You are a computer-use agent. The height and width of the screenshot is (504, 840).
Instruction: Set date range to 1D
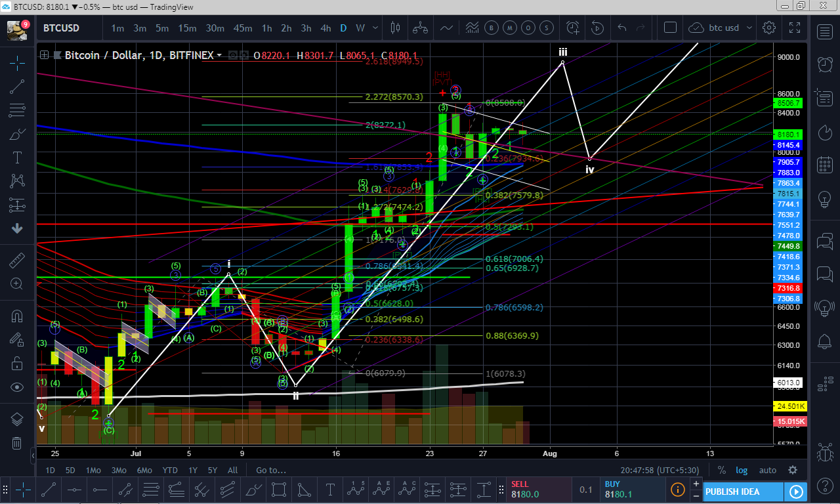tap(50, 470)
